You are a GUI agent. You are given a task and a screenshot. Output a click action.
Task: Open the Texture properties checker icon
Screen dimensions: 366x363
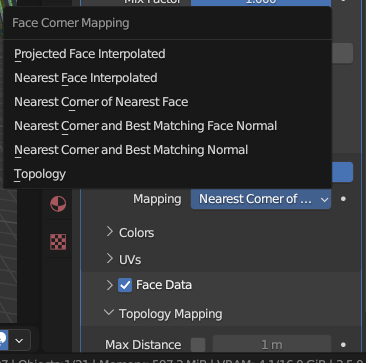[x=58, y=242]
